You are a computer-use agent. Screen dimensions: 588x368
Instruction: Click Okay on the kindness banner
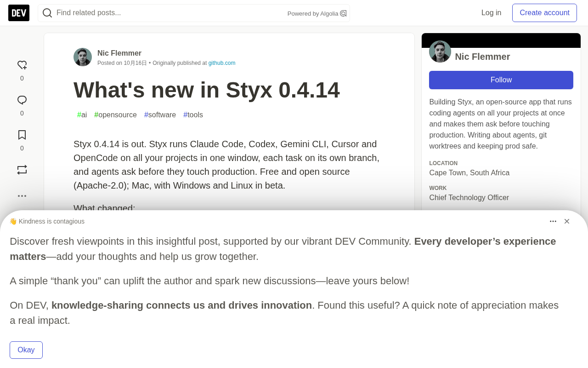coord(26,350)
